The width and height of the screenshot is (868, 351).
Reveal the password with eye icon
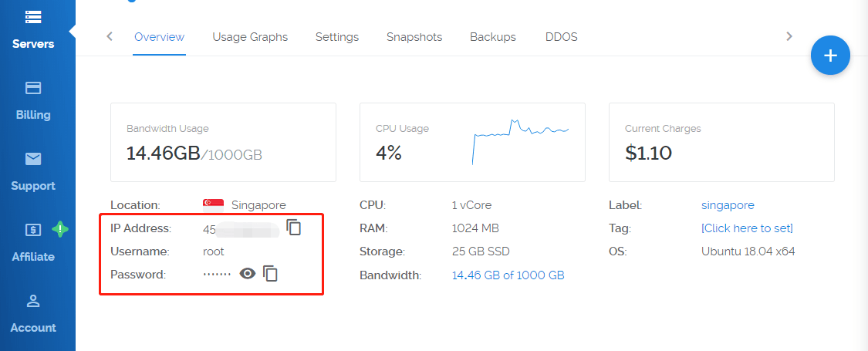(247, 273)
